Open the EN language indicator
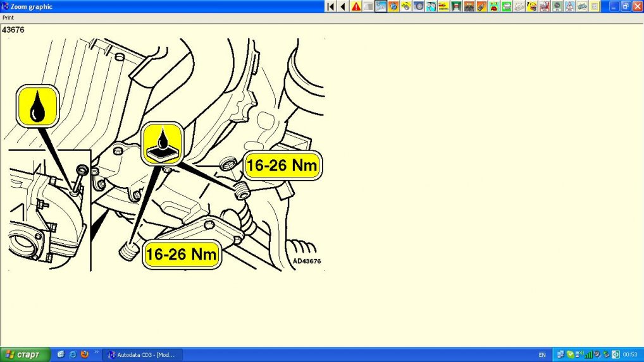 pyautogui.click(x=542, y=355)
